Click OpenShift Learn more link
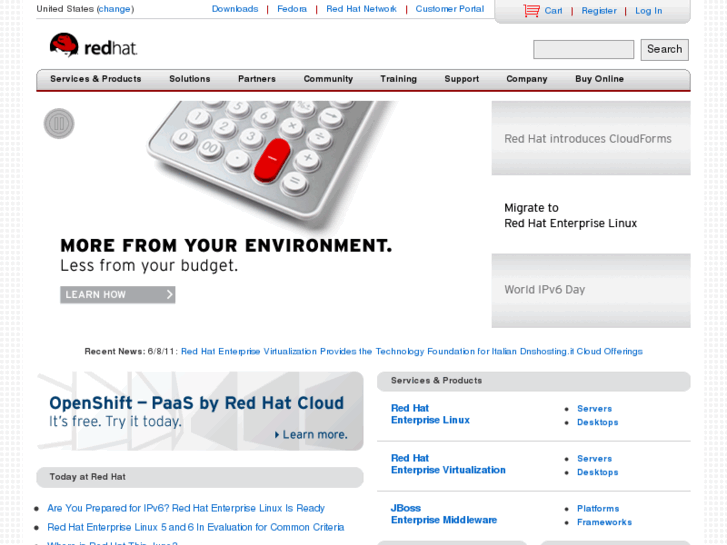 tap(311, 435)
